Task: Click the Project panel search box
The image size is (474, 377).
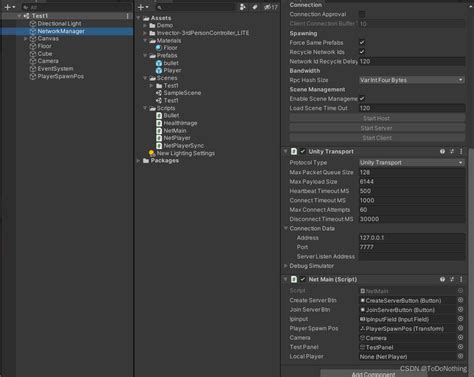Action: click(195, 7)
